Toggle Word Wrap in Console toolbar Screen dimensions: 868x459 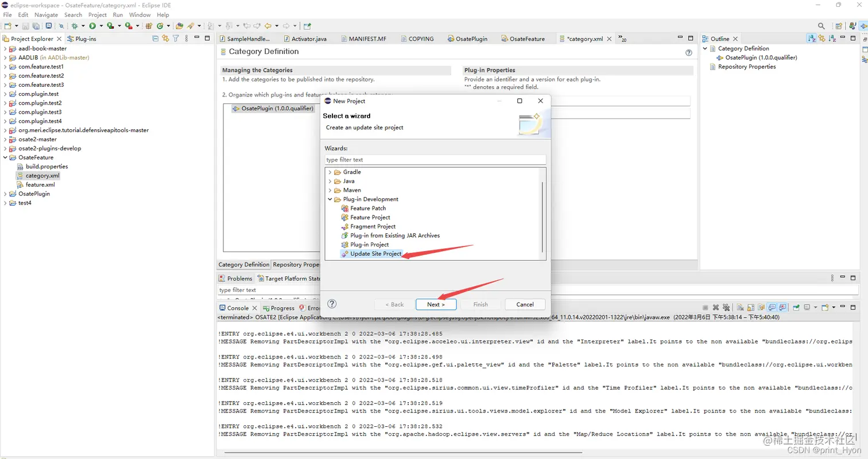tap(761, 307)
